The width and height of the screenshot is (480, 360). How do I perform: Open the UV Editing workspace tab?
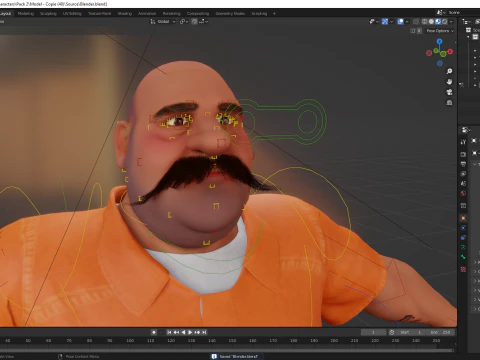pyautogui.click(x=72, y=14)
